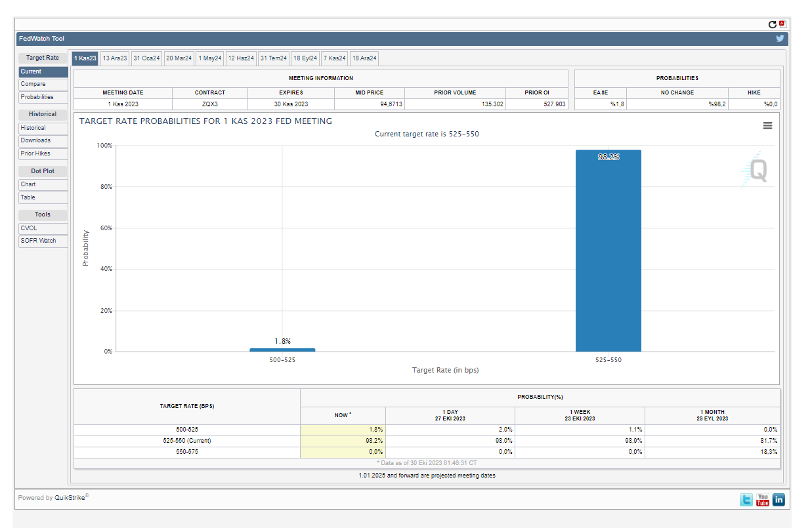The image size is (812, 528).
Task: Click the Twitter bird in the header bar
Action: 780,39
